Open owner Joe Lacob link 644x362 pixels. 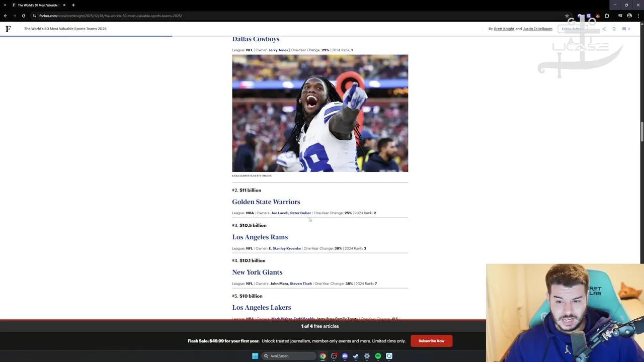click(x=280, y=213)
